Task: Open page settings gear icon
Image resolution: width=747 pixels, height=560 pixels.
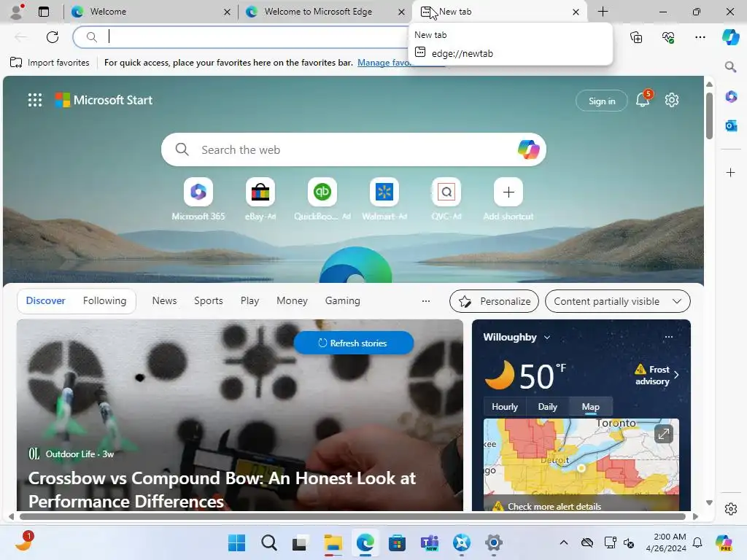Action: pyautogui.click(x=672, y=100)
